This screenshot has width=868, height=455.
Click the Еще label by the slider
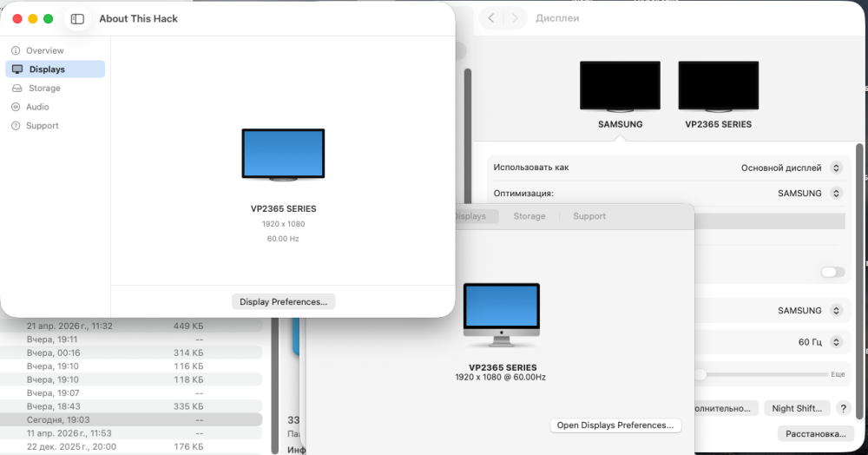point(838,375)
